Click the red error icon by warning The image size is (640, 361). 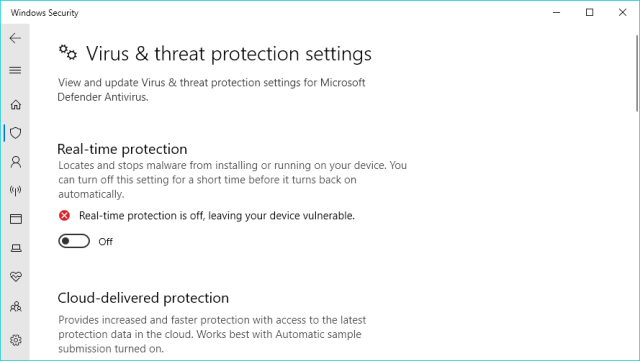[x=64, y=215]
